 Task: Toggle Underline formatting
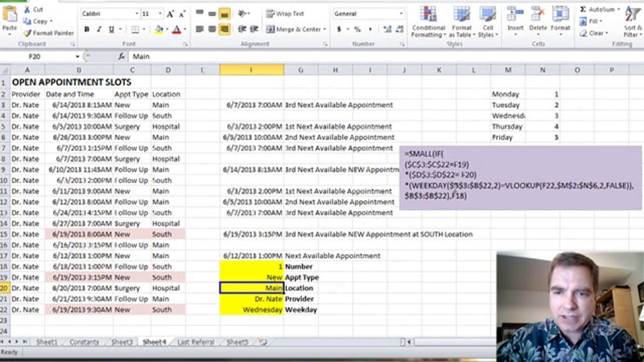pos(111,29)
